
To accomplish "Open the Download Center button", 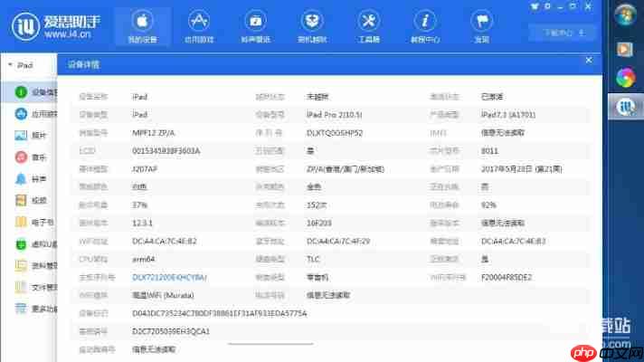I will [562, 33].
